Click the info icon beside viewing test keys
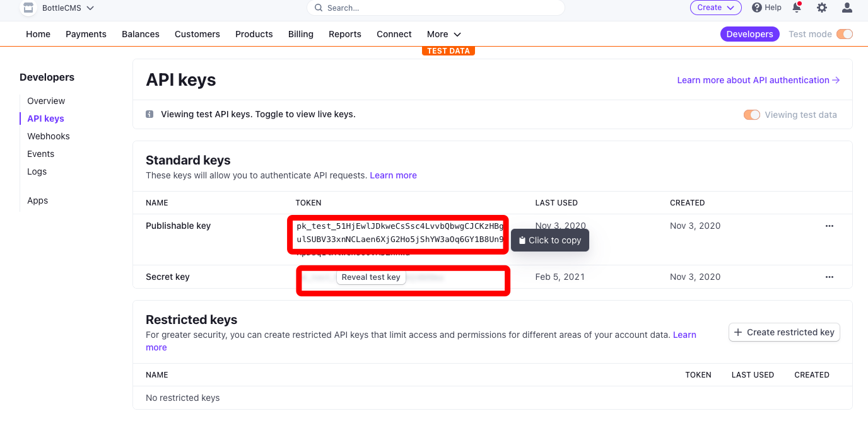The width and height of the screenshot is (868, 445). click(150, 115)
